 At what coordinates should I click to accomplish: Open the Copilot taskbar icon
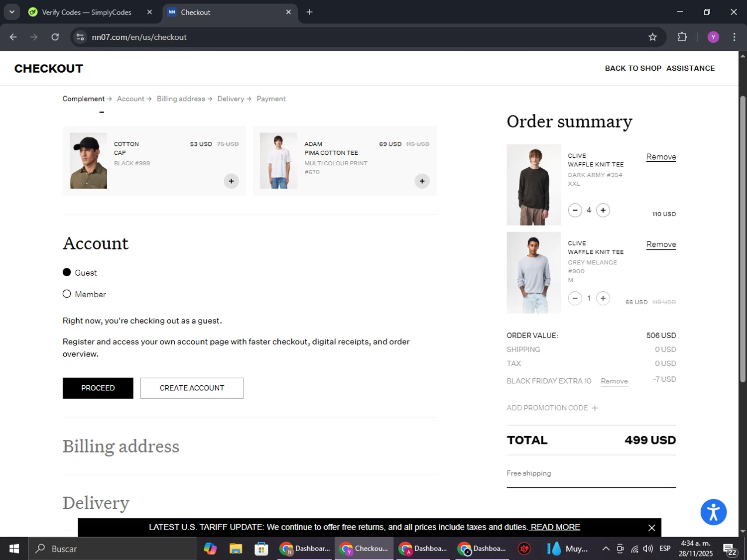pos(210,549)
